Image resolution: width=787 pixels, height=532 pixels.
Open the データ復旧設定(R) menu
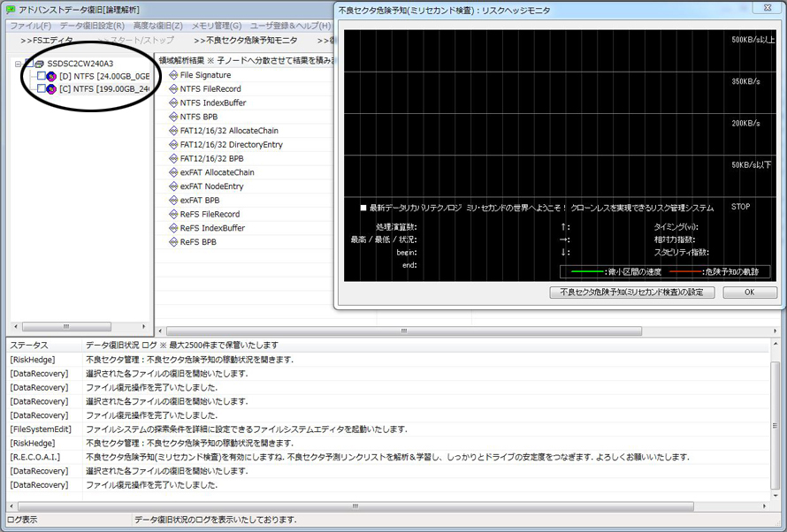(92, 26)
